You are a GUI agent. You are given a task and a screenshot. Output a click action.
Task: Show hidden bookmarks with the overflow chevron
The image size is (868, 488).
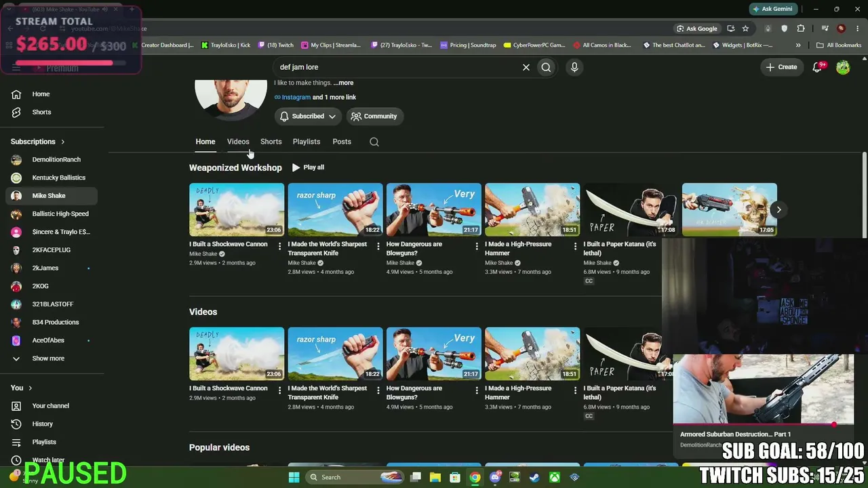coord(798,45)
